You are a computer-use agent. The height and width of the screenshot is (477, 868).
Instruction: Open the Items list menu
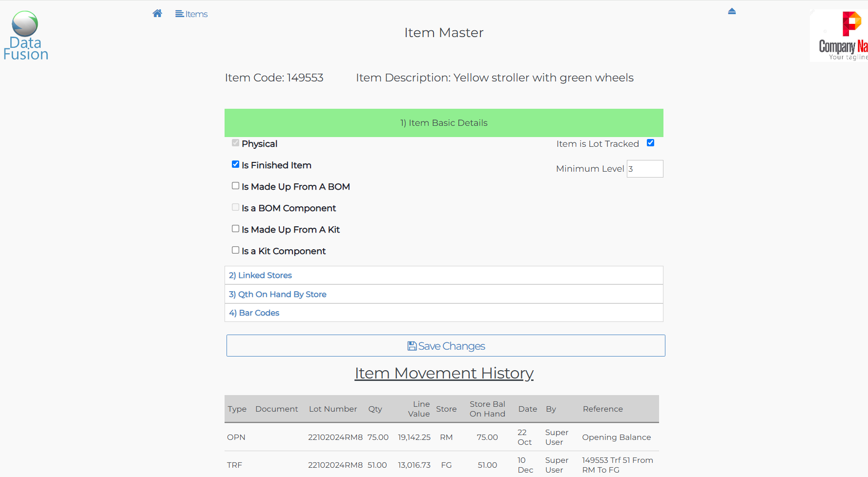click(191, 14)
